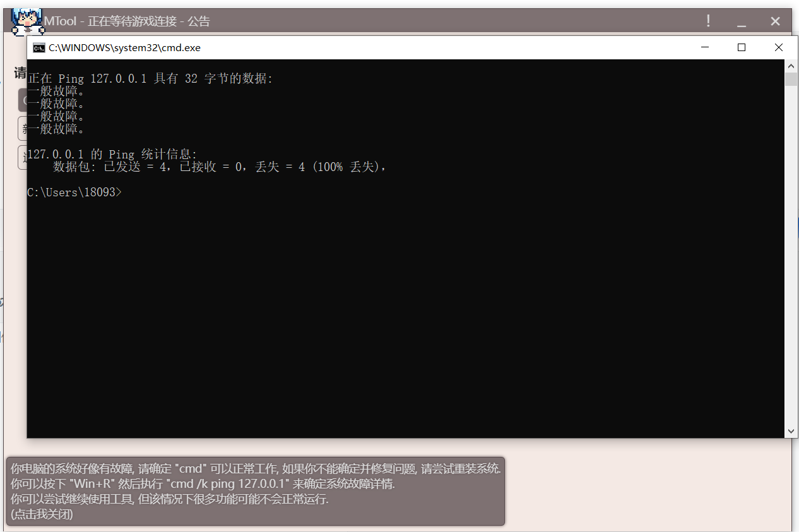Open the MTool exclamation mark notice icon
The width and height of the screenshot is (799, 532).
pos(708,21)
